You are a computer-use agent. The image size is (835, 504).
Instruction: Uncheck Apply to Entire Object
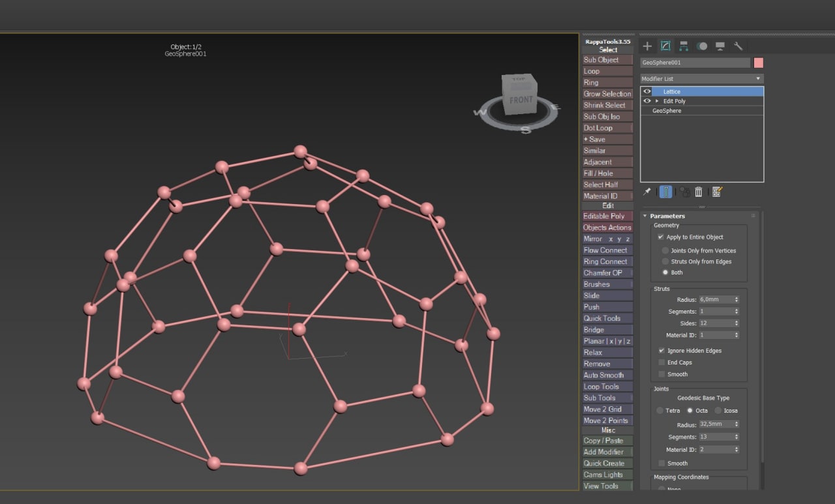(661, 237)
